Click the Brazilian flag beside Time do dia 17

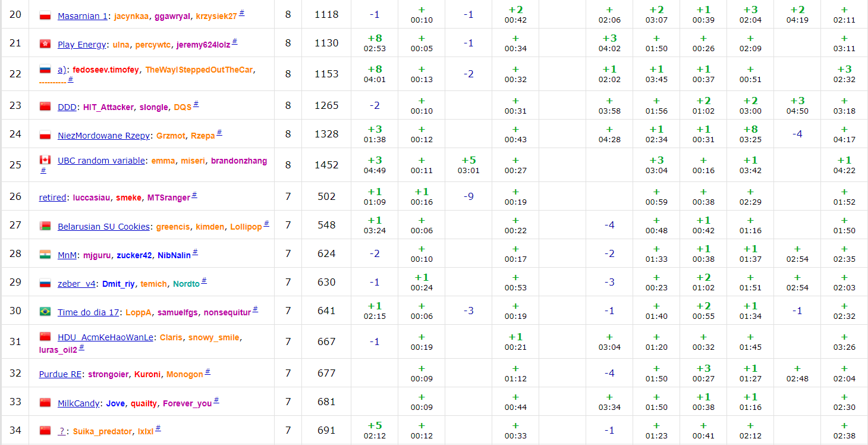pos(45,312)
